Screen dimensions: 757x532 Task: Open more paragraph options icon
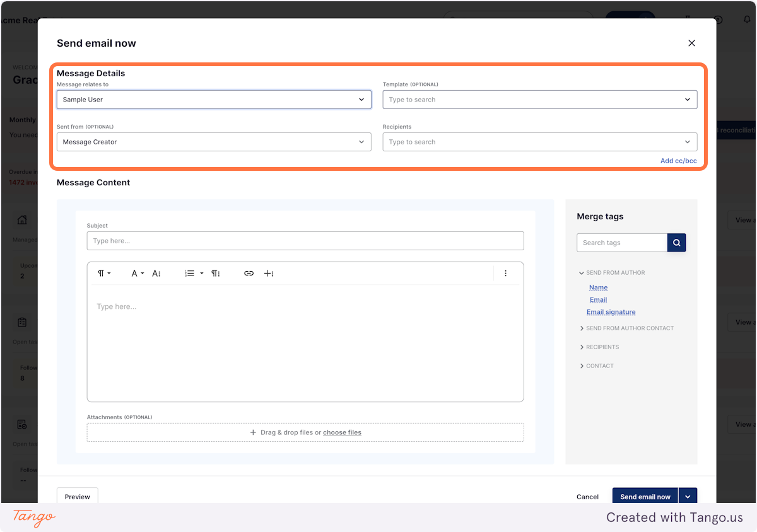(215, 274)
